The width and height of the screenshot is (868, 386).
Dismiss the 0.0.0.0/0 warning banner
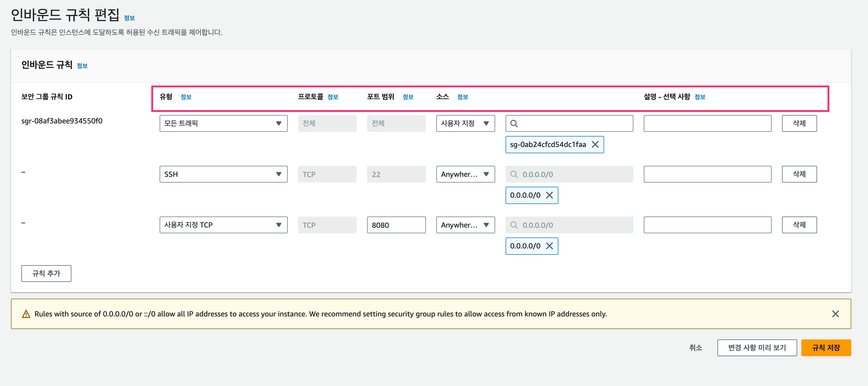tap(835, 314)
